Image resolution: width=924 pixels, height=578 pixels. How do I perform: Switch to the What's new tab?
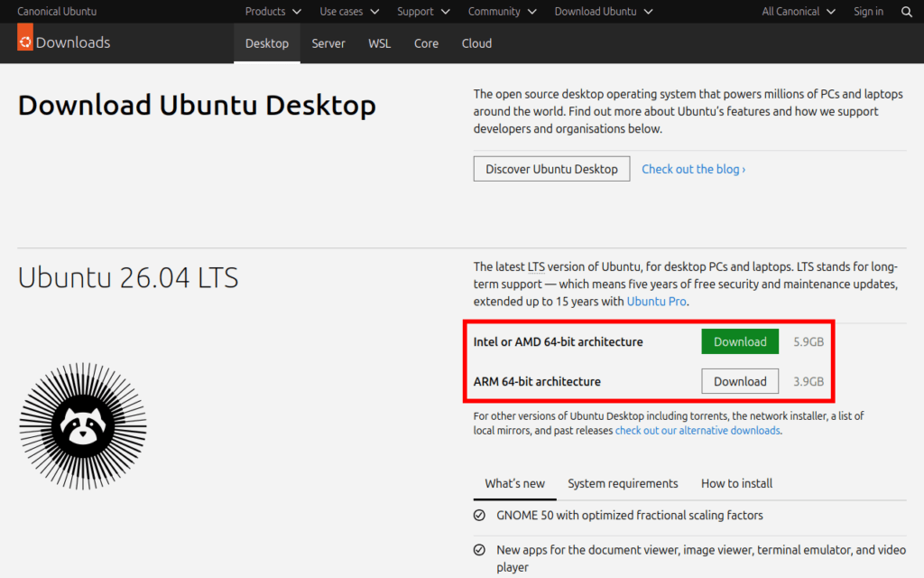click(515, 484)
